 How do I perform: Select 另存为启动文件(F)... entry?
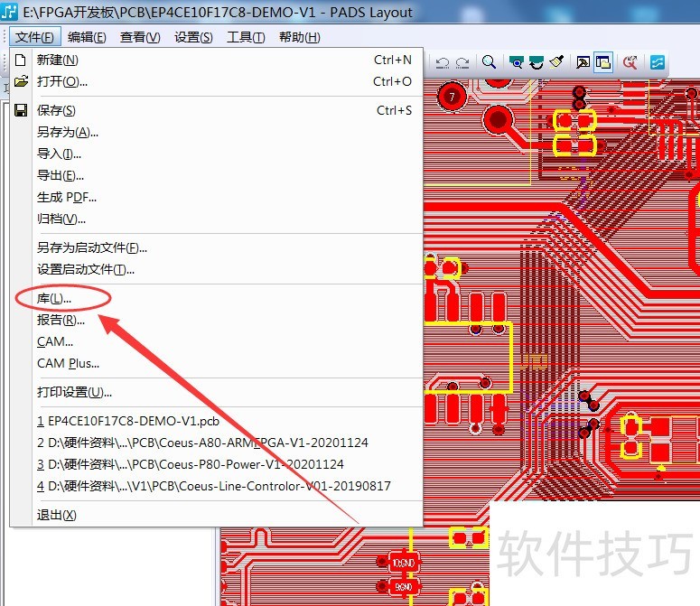[x=216, y=247]
